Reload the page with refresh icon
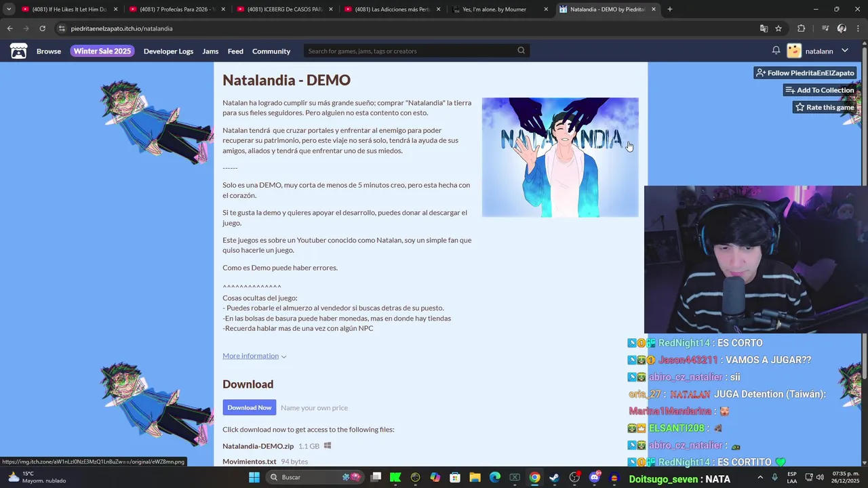Screen dimensions: 868x488 point(42,28)
